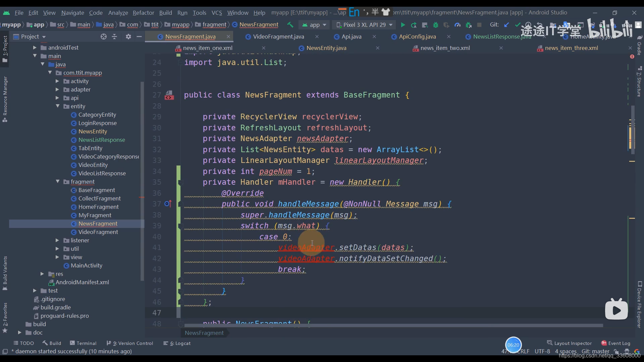The width and height of the screenshot is (644, 362).
Task: Open the Analyze menu
Action: tap(118, 13)
